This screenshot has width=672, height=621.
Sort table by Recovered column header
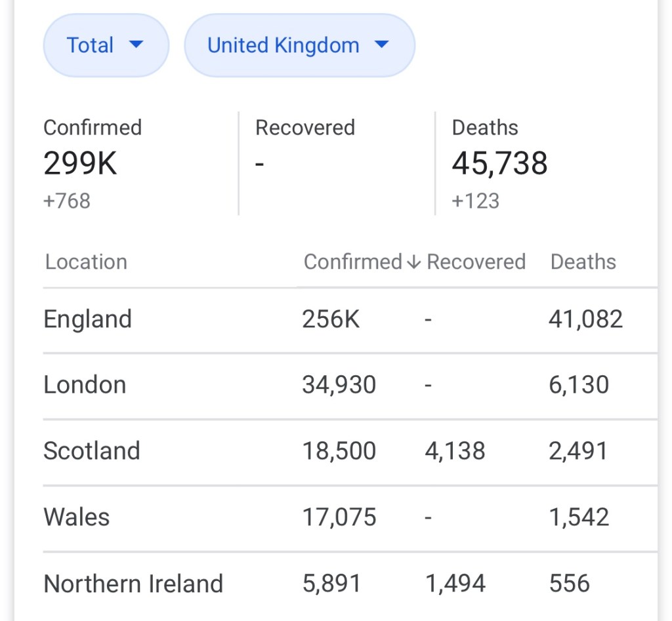(476, 262)
